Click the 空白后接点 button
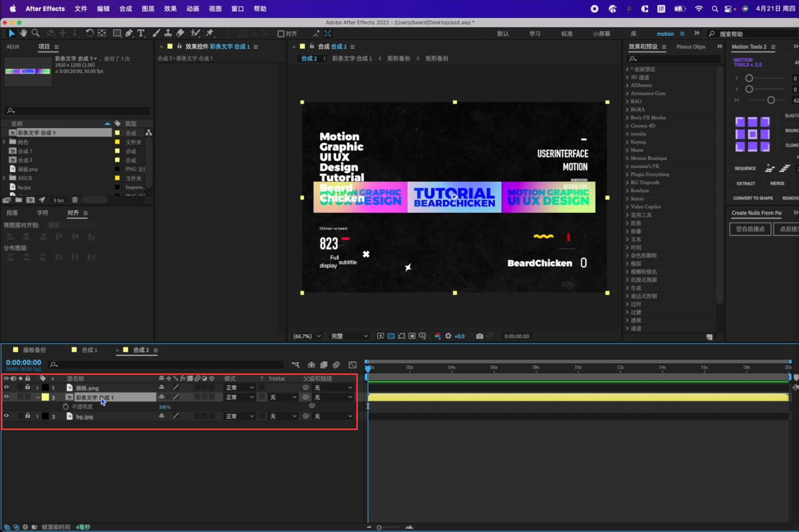The image size is (799, 532). [750, 229]
